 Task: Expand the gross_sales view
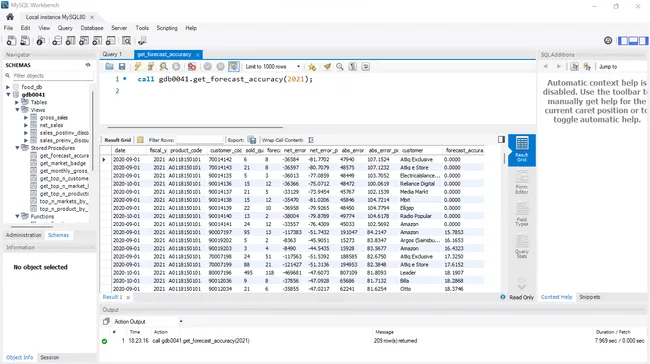26,118
